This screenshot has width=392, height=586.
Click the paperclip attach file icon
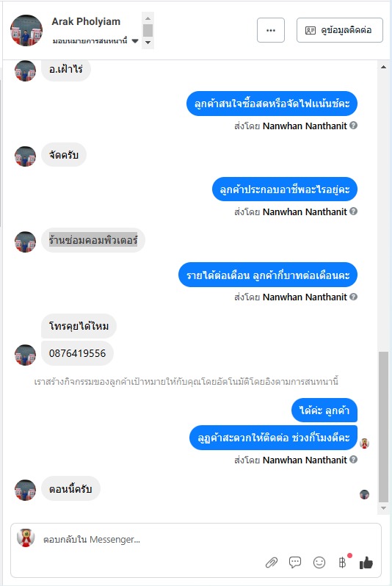272,563
